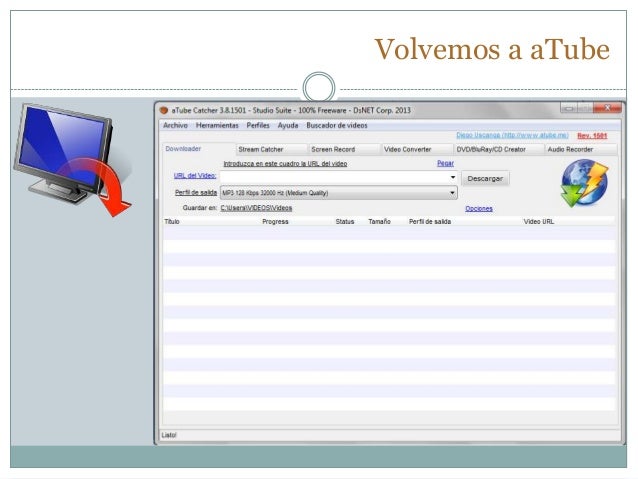Minimize the aTube Catcher window
Screen dimensions: 638x479
pos(569,108)
